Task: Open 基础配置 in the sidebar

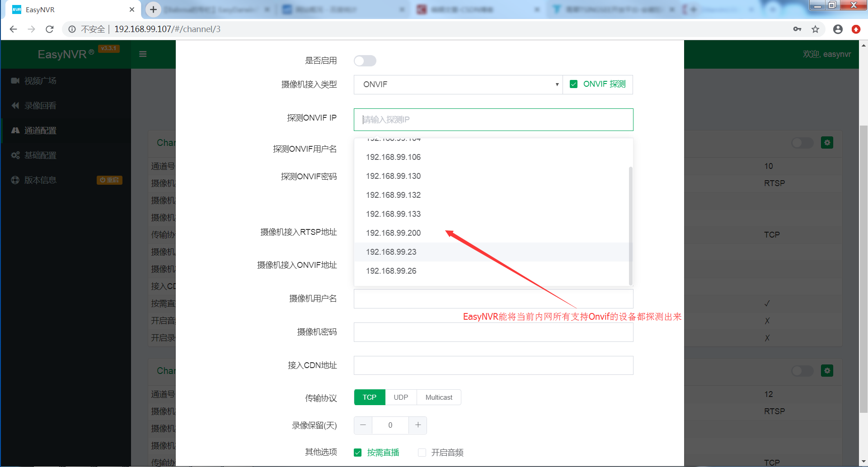Action: click(x=66, y=155)
